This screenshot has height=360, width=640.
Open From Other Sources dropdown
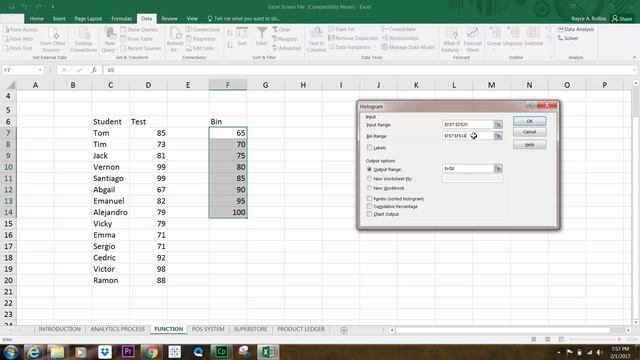[x=53, y=40]
